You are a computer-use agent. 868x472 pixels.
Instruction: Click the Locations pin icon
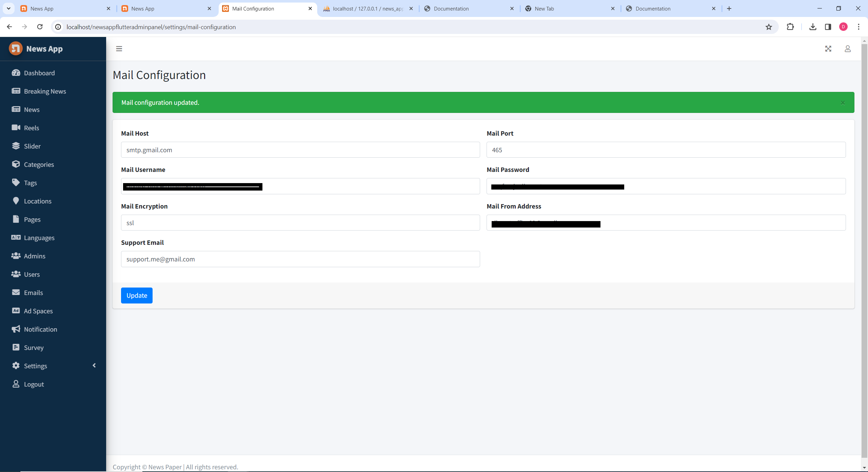[x=16, y=201]
